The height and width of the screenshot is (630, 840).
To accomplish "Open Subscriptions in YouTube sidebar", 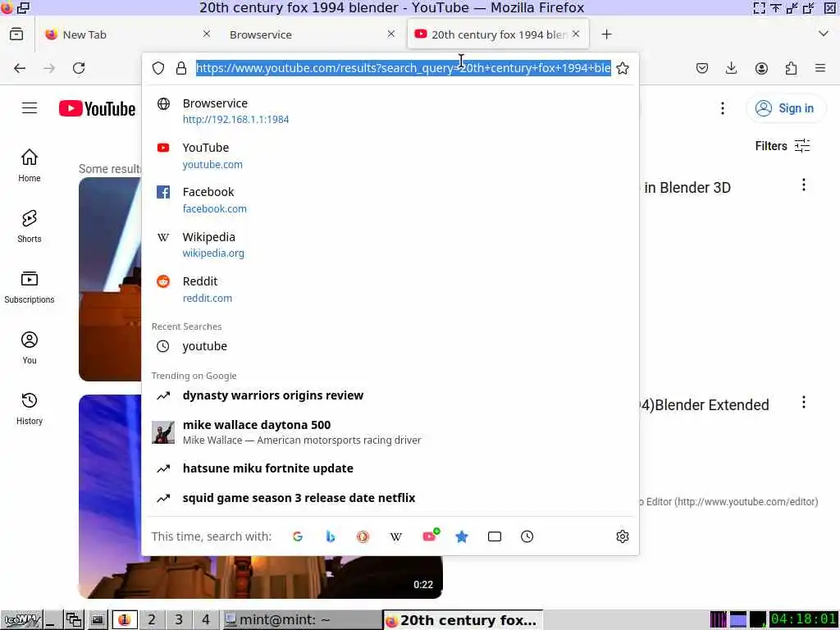I will pyautogui.click(x=30, y=287).
